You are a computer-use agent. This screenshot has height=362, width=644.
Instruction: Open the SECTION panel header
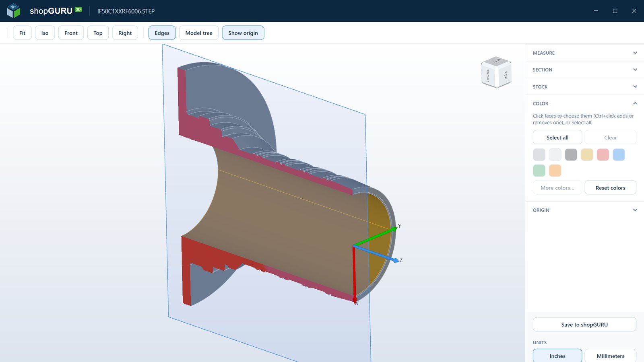point(584,70)
